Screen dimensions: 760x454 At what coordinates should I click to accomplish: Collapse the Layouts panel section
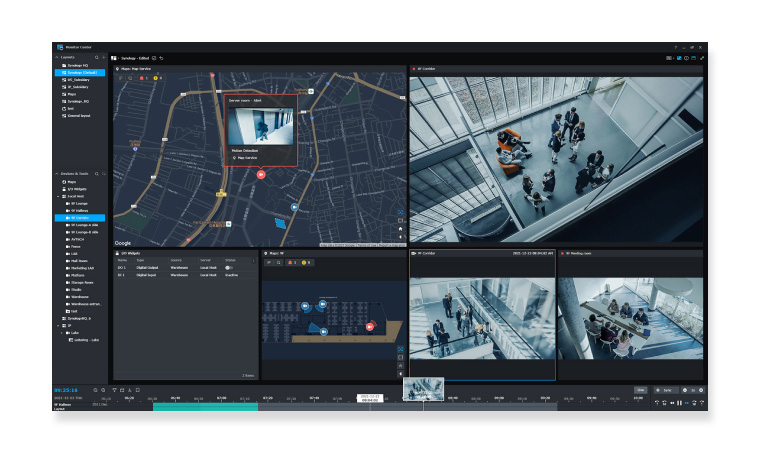point(58,58)
